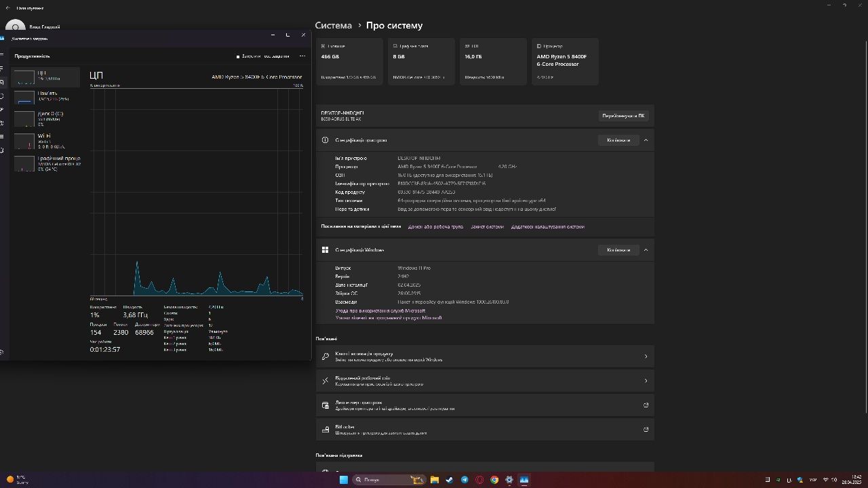Select the Графічний процесор performance item

point(46,162)
